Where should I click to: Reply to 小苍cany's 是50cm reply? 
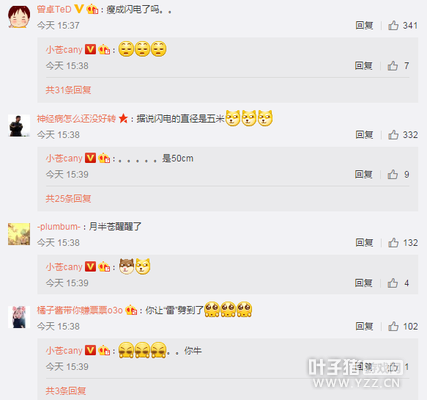(363, 174)
